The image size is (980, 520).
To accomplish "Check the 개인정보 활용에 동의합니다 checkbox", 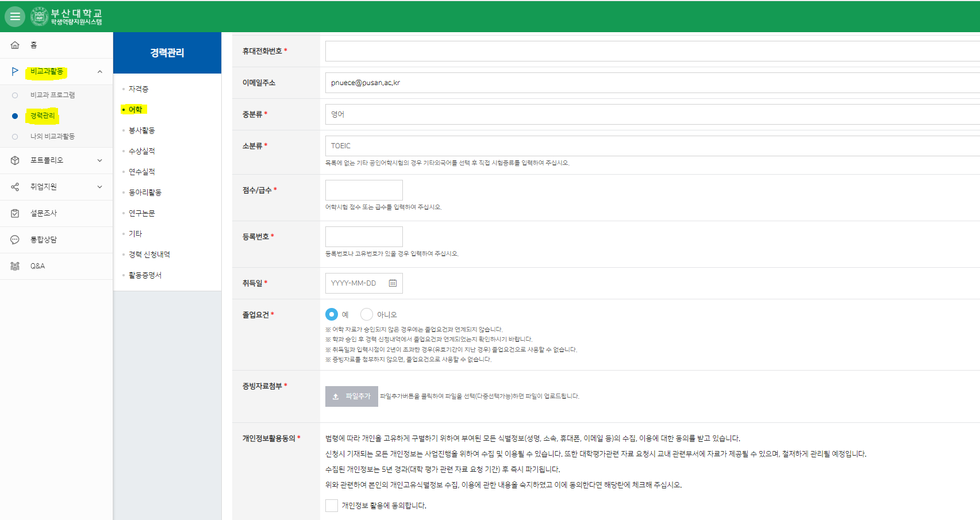I will point(332,506).
